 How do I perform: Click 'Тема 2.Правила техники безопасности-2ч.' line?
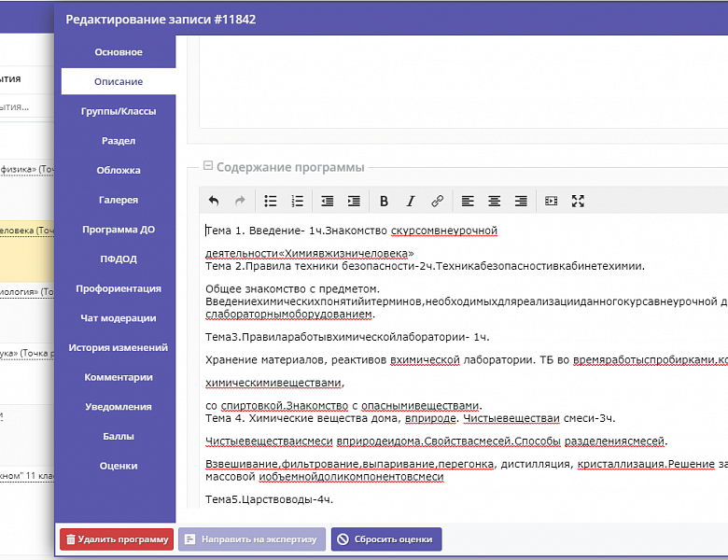click(425, 267)
